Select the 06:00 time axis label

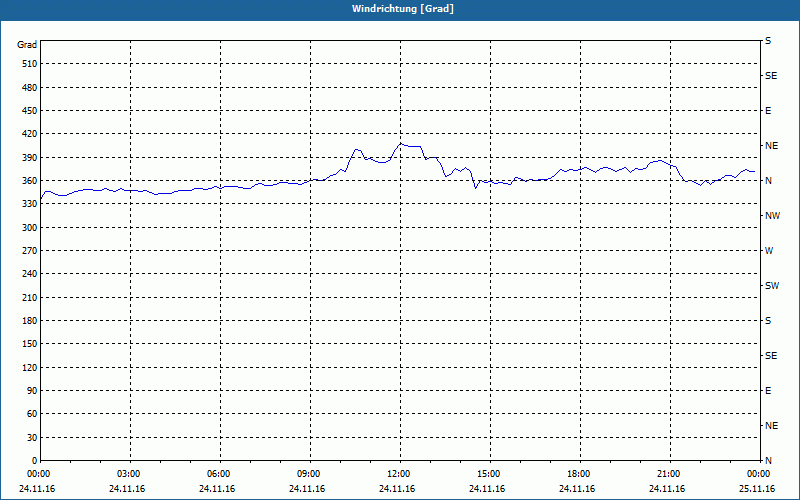[x=218, y=474]
